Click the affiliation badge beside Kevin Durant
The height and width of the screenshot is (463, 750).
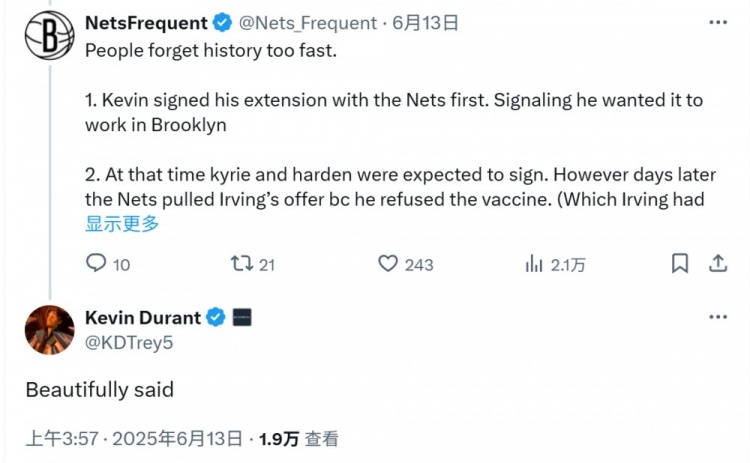pos(241,317)
